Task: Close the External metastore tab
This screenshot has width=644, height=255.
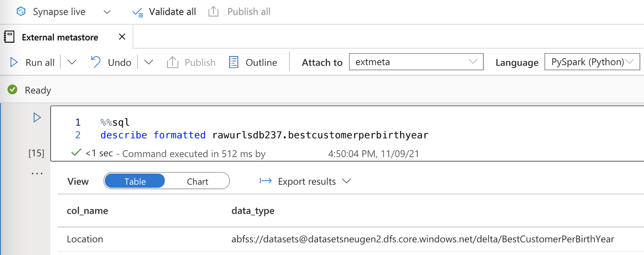Action: [122, 37]
